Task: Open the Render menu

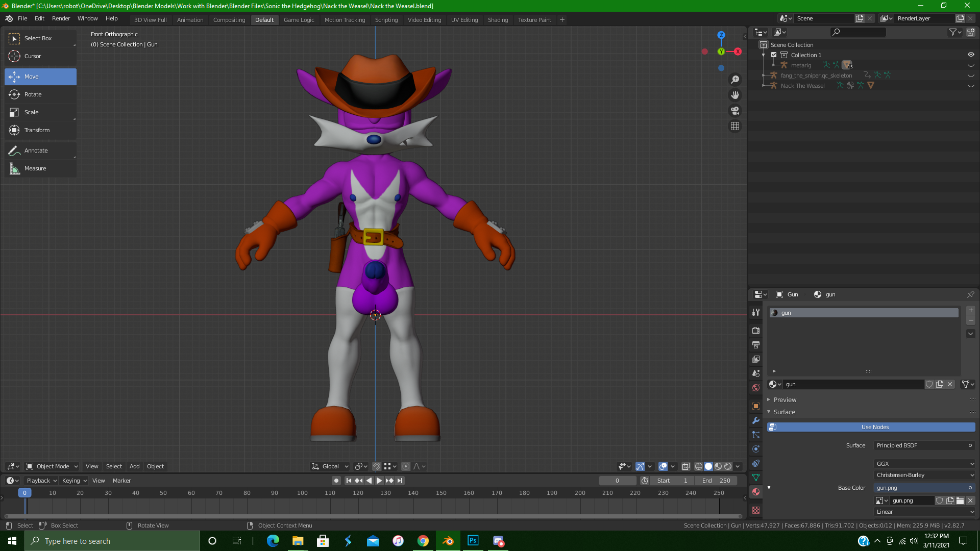Action: [61, 18]
